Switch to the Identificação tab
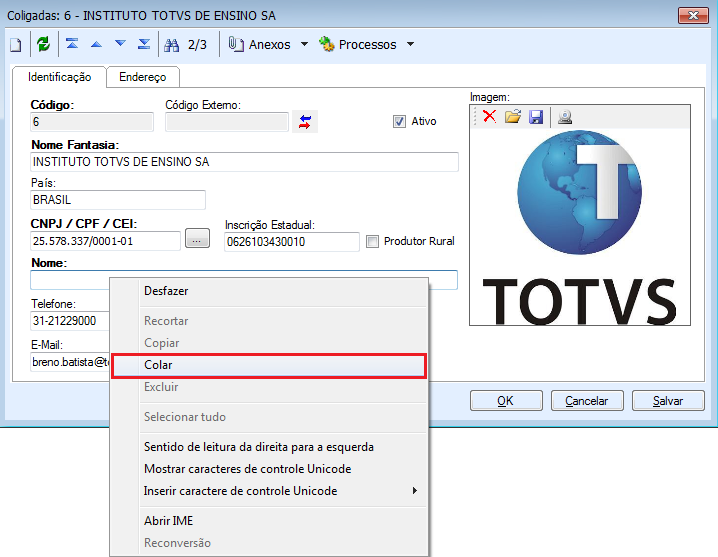718x557 pixels. [60, 77]
